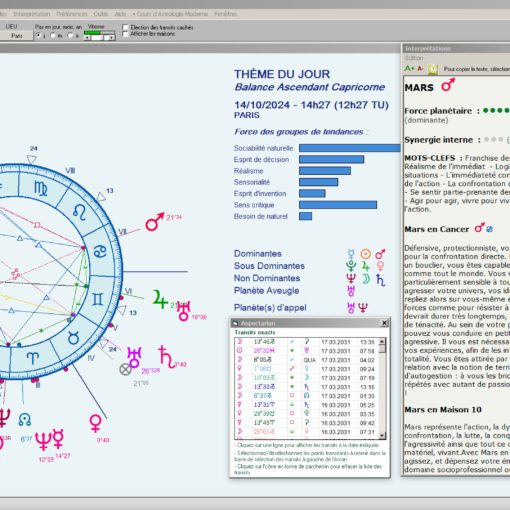Click the yellow icon in Interprétations toolbar
510x510 pixels.
(x=433, y=69)
